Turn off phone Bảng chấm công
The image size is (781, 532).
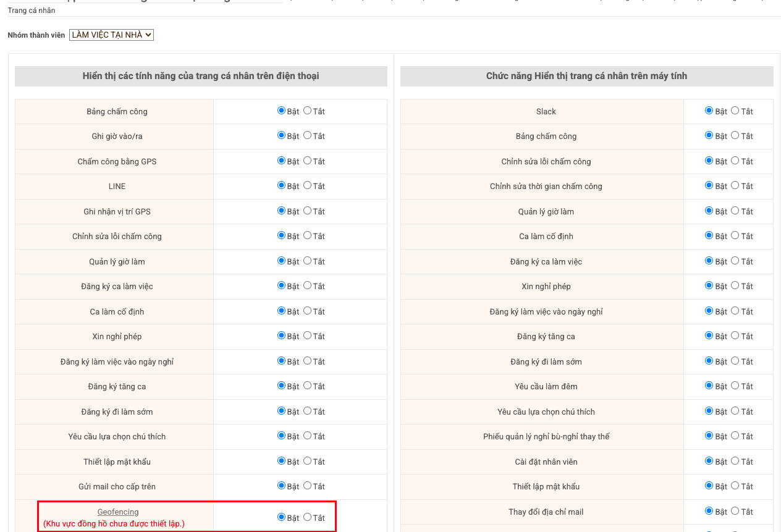click(307, 111)
